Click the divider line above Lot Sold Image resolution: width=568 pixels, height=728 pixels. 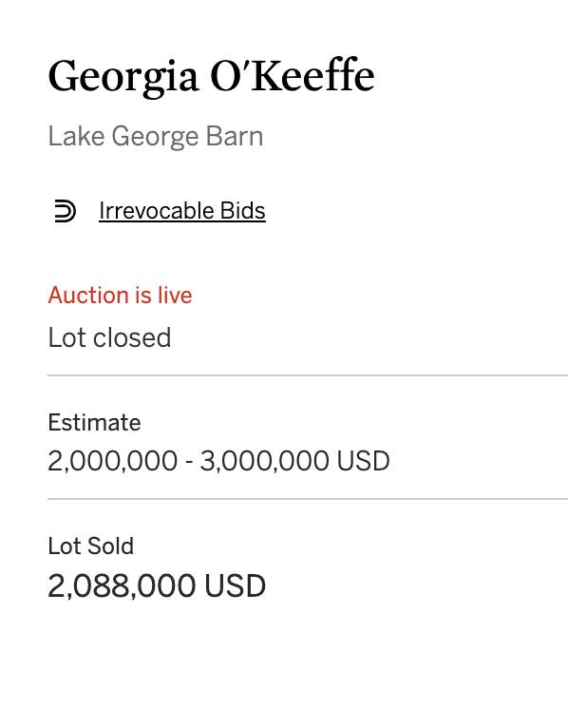(308, 499)
